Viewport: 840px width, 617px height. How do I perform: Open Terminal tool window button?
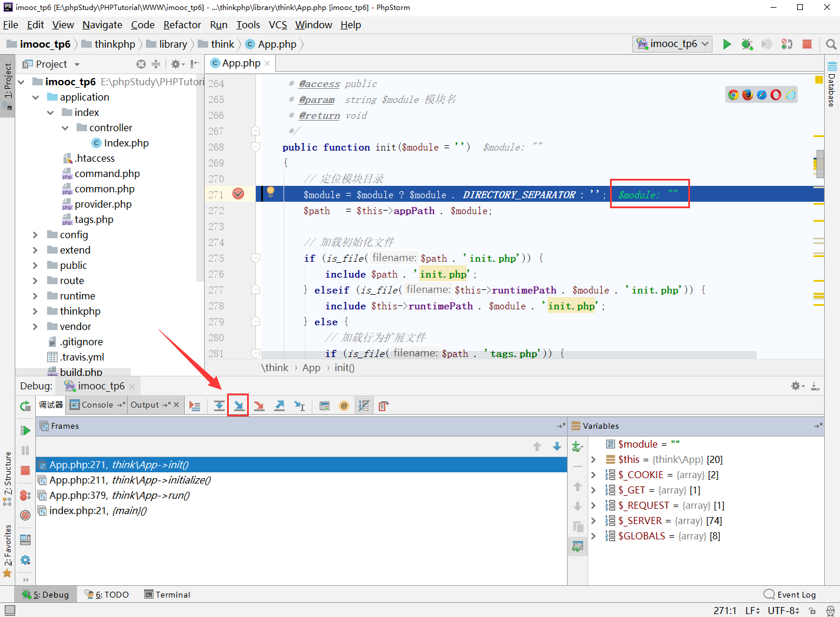(167, 595)
